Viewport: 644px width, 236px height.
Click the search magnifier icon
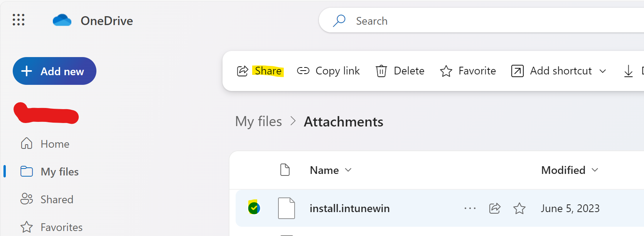(x=339, y=21)
